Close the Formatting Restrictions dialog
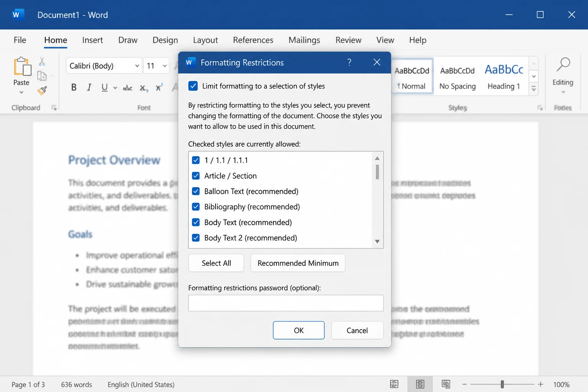This screenshot has height=392, width=588. [x=377, y=62]
